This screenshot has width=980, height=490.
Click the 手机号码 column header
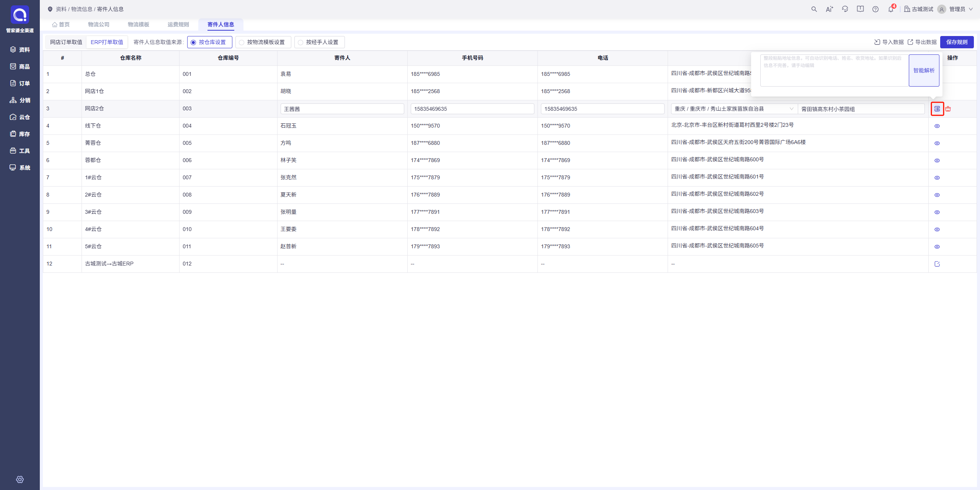[472, 58]
